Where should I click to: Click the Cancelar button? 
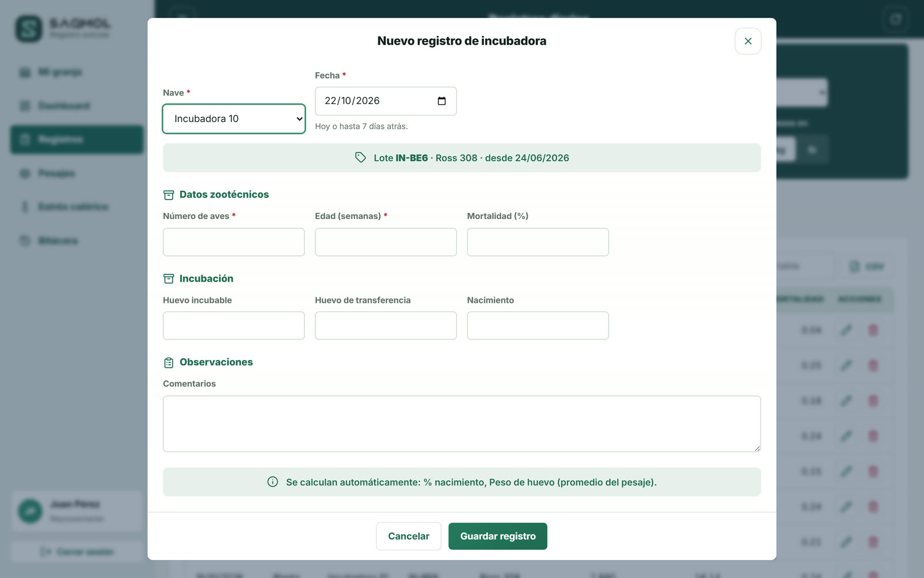point(409,536)
